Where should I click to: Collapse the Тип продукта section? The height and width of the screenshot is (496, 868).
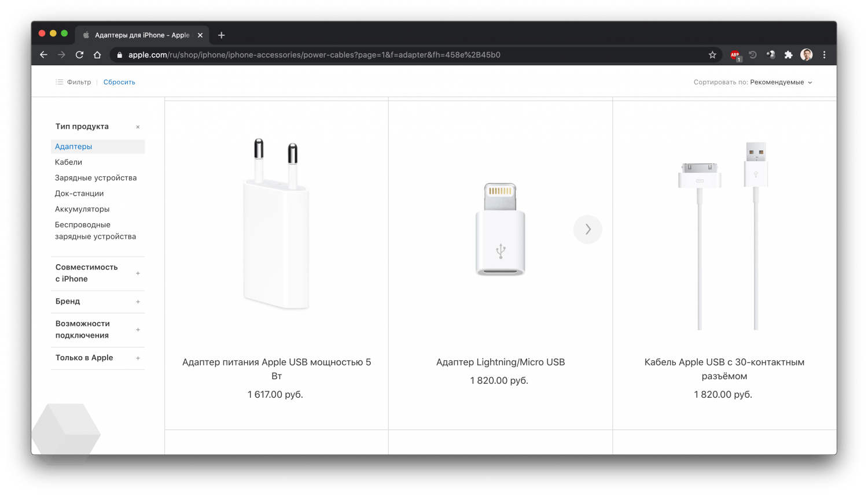pyautogui.click(x=138, y=127)
